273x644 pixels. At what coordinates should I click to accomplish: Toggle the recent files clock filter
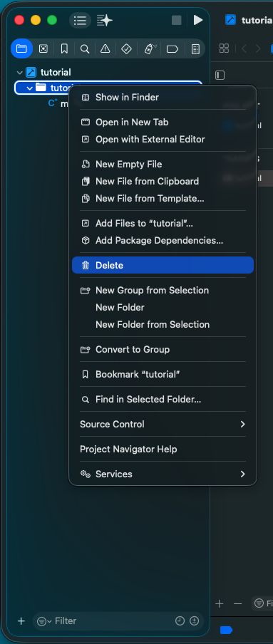tap(180, 621)
